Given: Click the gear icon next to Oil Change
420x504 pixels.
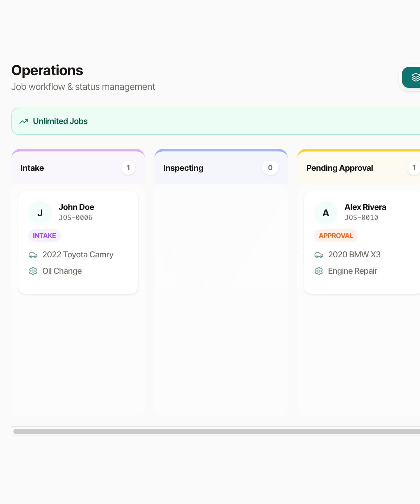Looking at the screenshot, I should pos(33,271).
